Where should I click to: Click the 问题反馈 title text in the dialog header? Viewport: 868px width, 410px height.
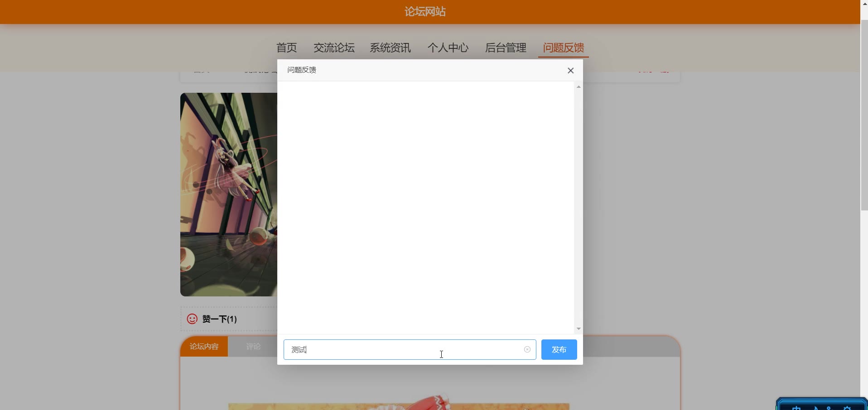pos(302,70)
